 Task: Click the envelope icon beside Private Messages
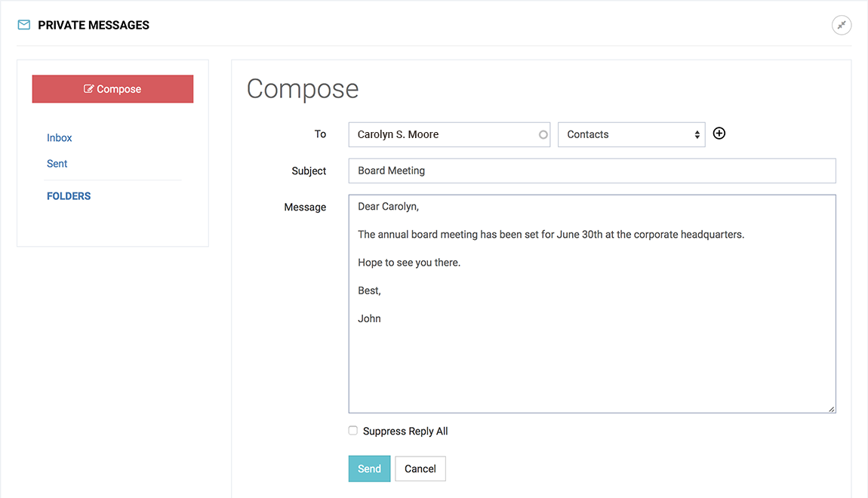[24, 25]
